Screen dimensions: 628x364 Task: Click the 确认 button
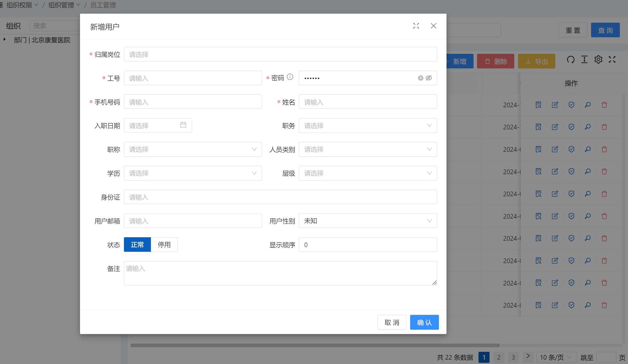coord(424,322)
